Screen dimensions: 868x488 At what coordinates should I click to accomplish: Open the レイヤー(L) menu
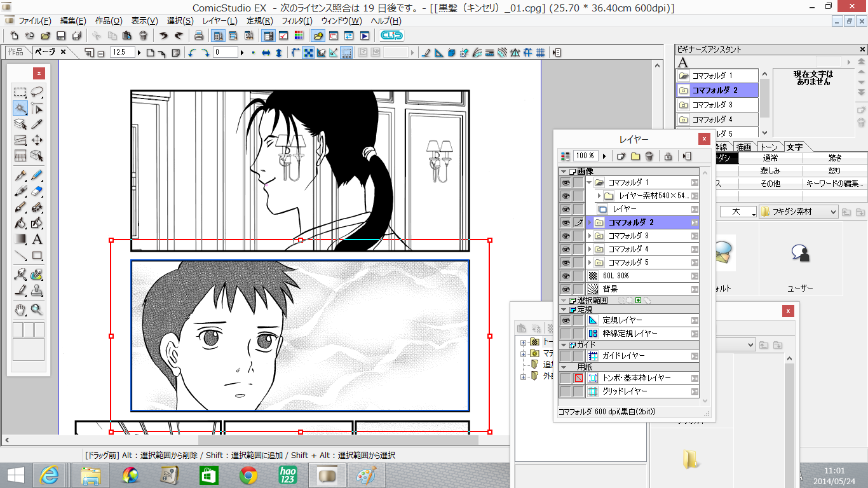220,21
